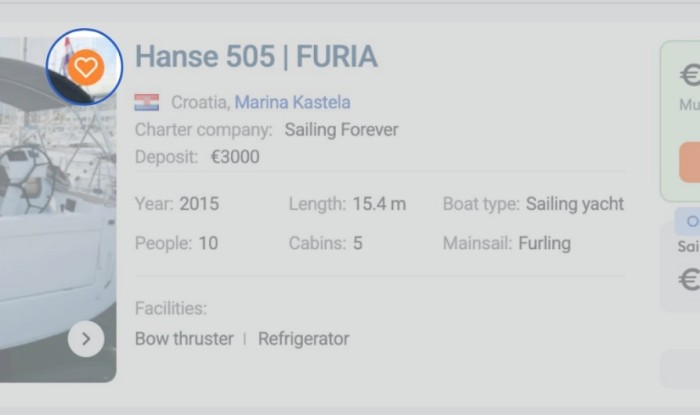Click the Furling mainsail detail
This screenshot has width=700, height=415.
pos(544,243)
